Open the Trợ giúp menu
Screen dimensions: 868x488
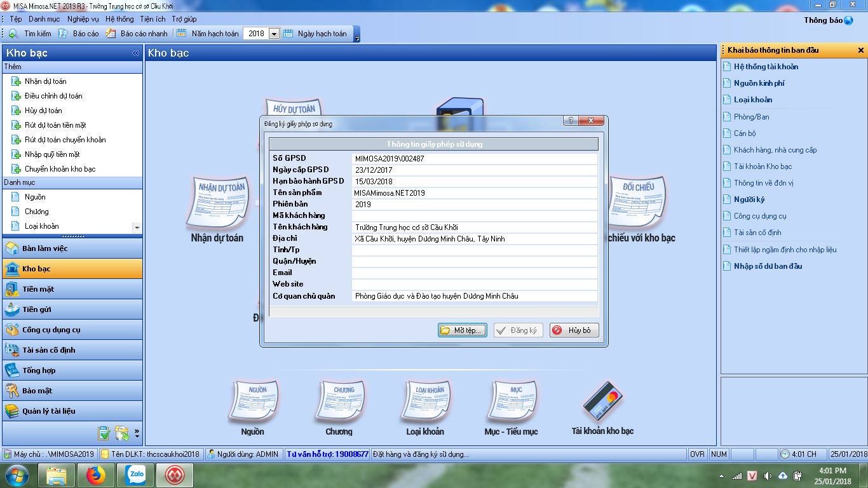[x=184, y=19]
